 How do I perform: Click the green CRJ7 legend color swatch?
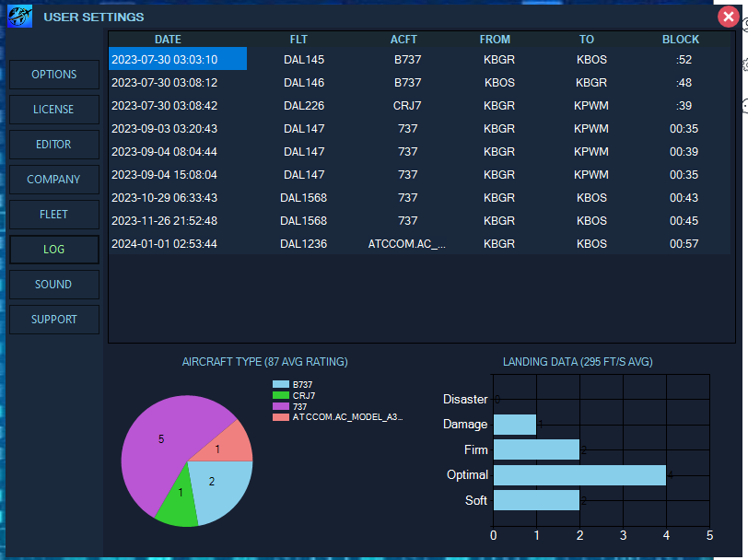(281, 395)
